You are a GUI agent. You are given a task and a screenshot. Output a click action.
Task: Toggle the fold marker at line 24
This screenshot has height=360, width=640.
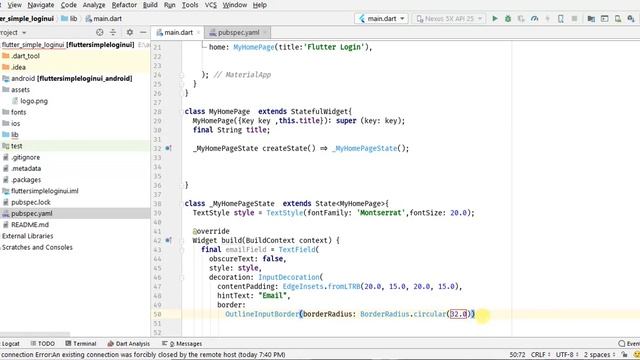coord(182,75)
